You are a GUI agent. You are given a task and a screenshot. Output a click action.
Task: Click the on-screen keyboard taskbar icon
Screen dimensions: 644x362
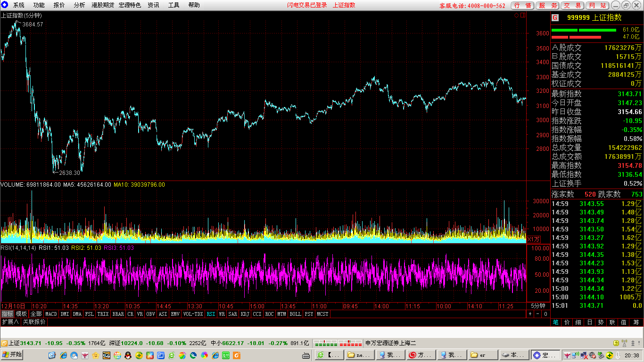pos(306,355)
